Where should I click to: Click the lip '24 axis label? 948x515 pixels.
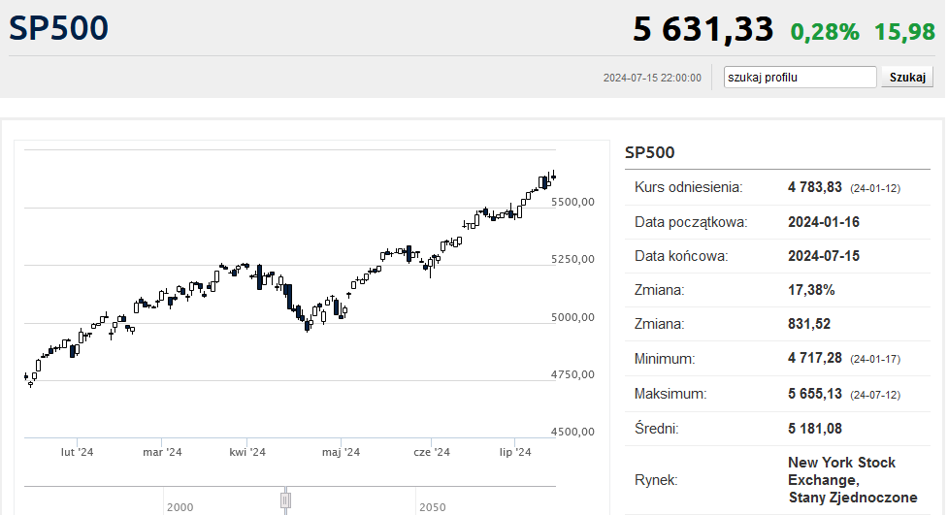(x=515, y=452)
